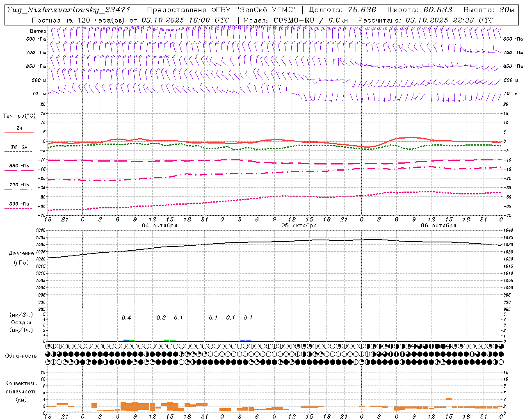
Task: Click the '850 гПа' temperature legend entry
Action: pos(19,166)
